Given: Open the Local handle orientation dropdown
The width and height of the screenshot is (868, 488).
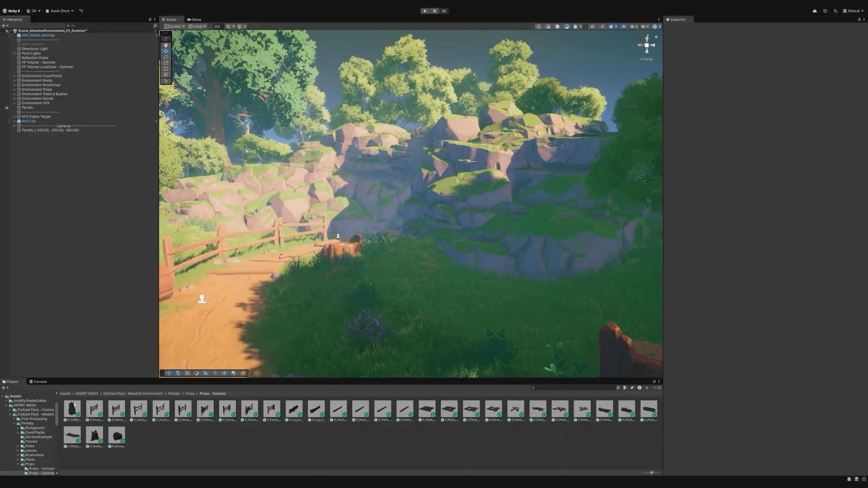Looking at the screenshot, I should click(197, 26).
